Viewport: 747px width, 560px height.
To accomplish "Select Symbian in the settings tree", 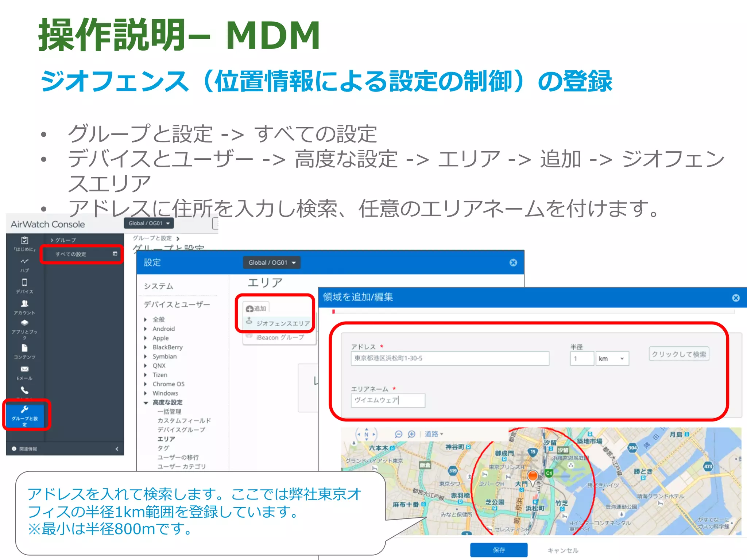I will pos(165,357).
